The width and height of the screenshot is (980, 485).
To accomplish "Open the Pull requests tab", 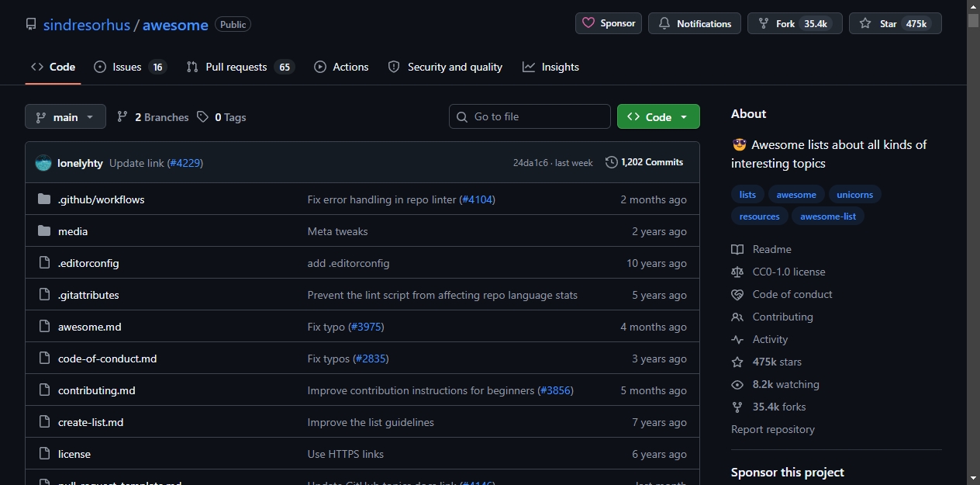I will (x=240, y=67).
